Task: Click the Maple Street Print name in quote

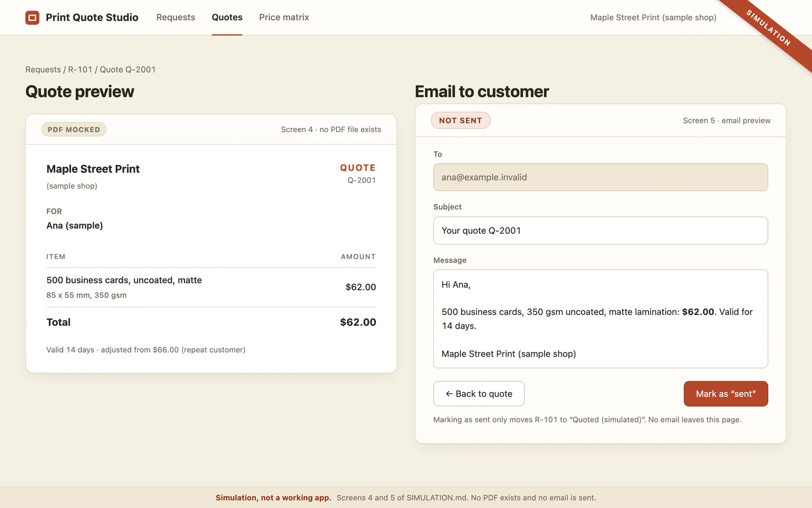Action: (x=93, y=169)
